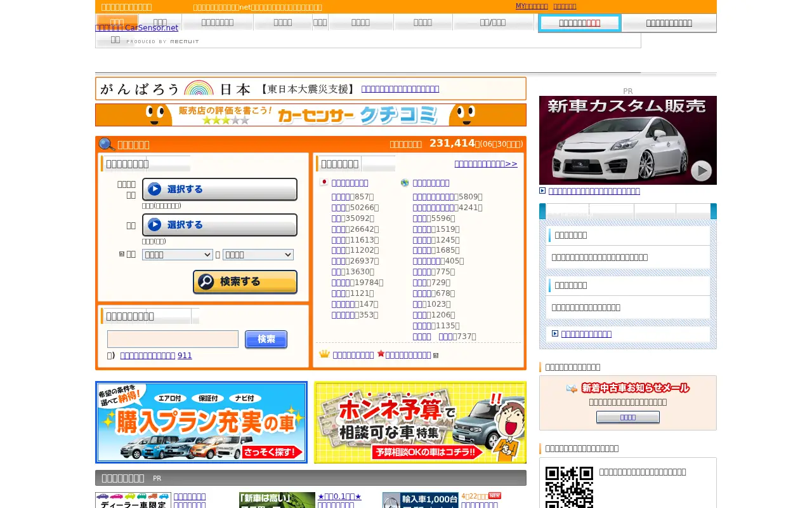Click the ディーラー車限定 thumbnail
The width and height of the screenshot is (812, 508).
133,500
